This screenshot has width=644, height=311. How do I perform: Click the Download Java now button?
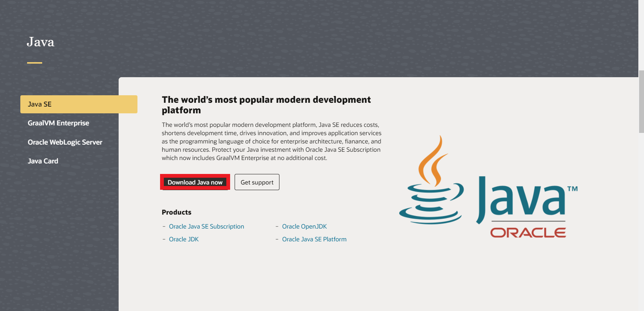(x=195, y=182)
